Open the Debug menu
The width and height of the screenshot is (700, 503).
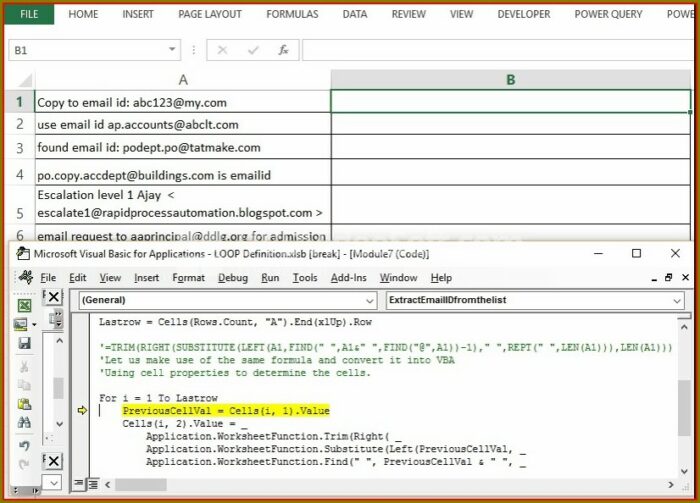[x=233, y=278]
